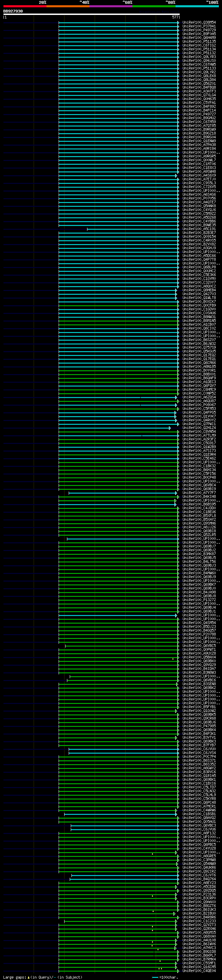Screen dimensions: 222x980
Task: Select the UniRef100_A6ZQS4 entry
Action: pyautogui.click(x=199, y=397)
